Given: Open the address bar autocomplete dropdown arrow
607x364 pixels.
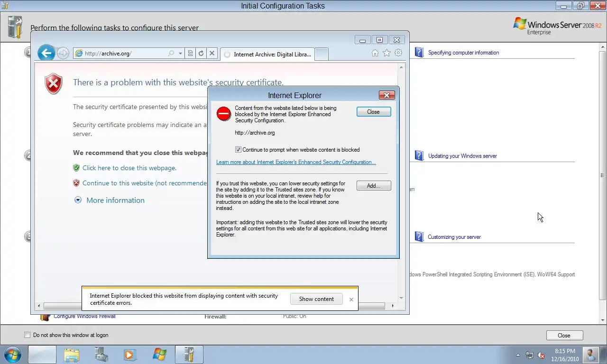Looking at the screenshot, I should (x=180, y=54).
